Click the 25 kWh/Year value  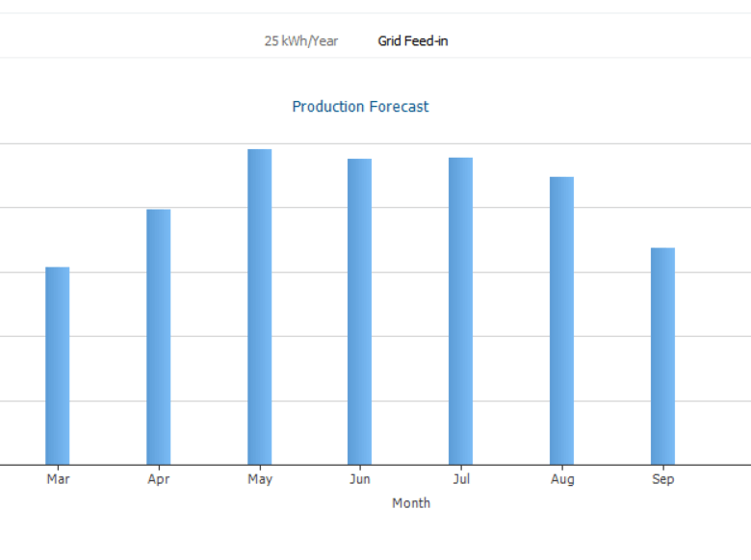pos(301,41)
